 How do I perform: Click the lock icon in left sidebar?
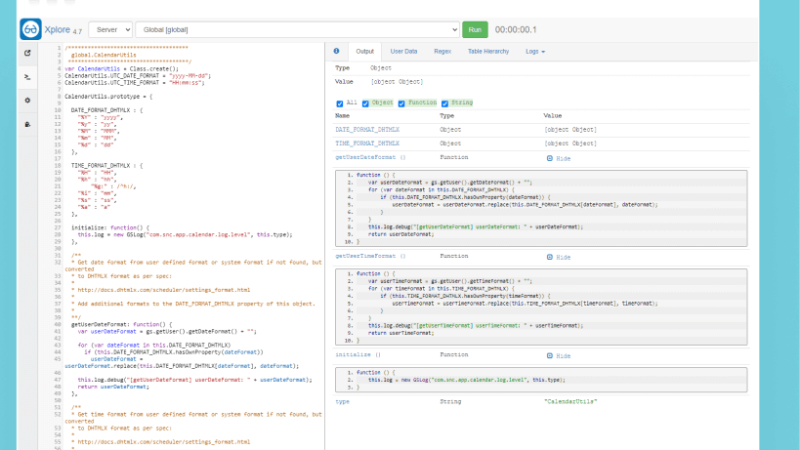[27, 124]
